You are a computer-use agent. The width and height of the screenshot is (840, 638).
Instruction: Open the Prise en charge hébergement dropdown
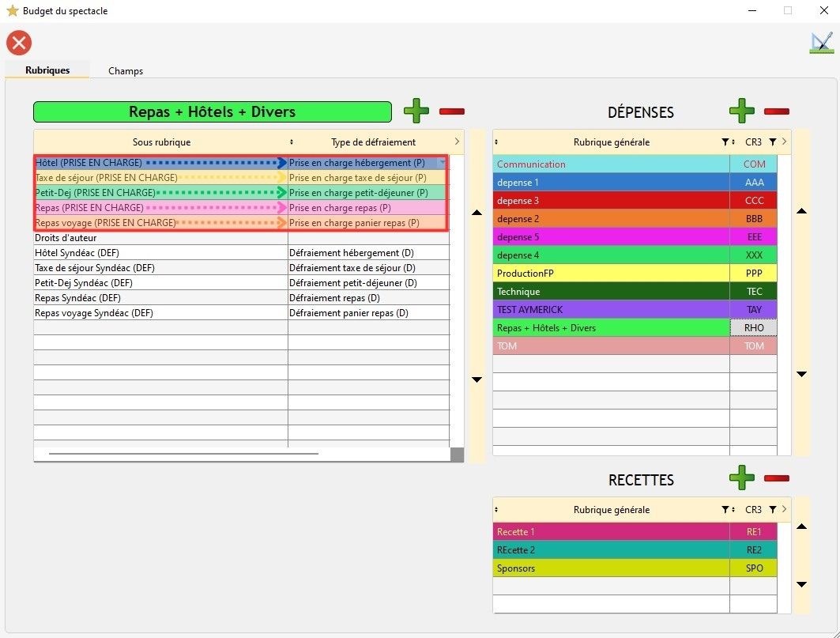pyautogui.click(x=442, y=163)
